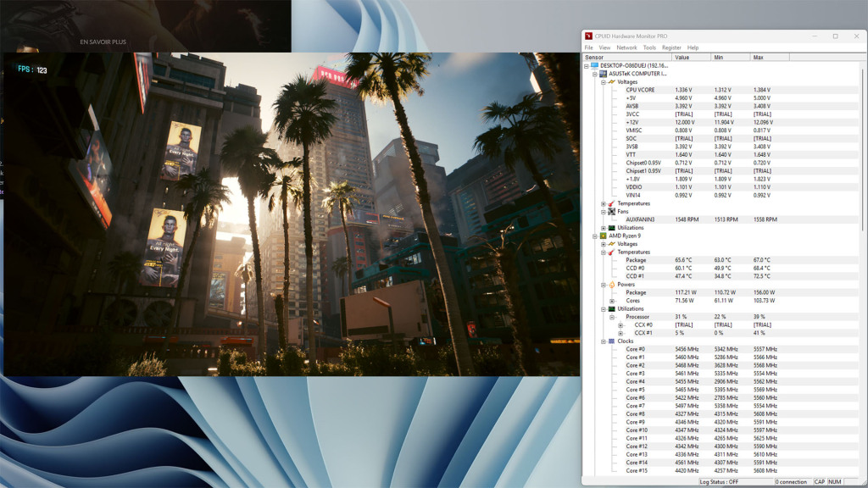868x488 pixels.
Task: Collapse ASUSTeK Voltages section
Action: [x=604, y=82]
